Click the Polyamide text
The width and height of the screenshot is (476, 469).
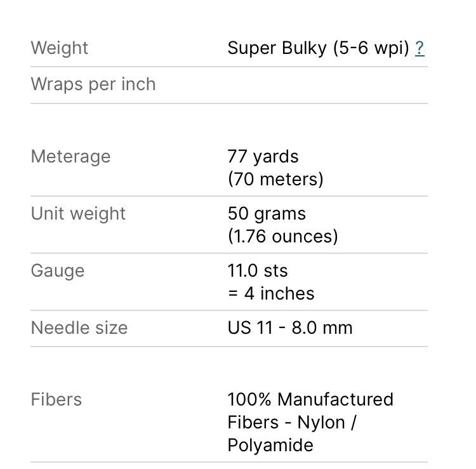[x=270, y=446]
